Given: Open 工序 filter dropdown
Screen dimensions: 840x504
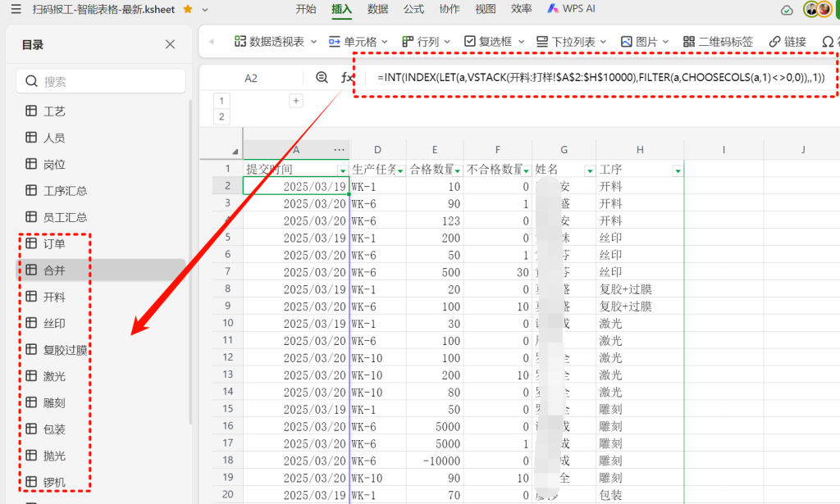Looking at the screenshot, I should [x=678, y=170].
